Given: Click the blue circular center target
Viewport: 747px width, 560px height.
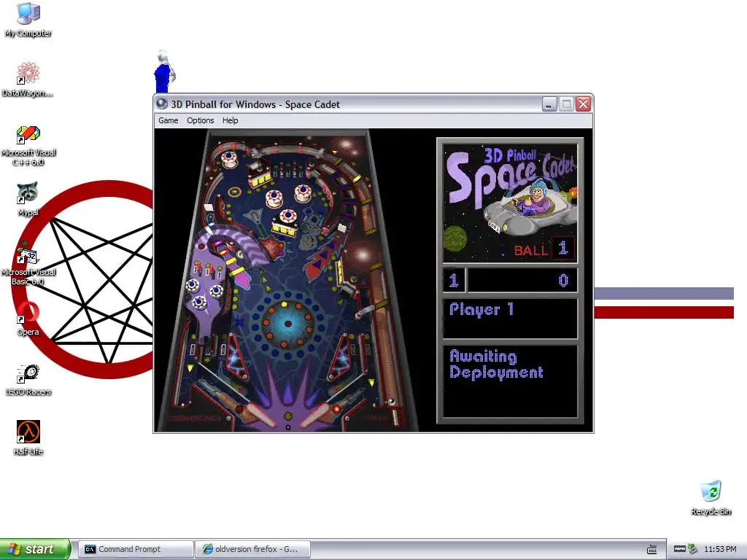Looking at the screenshot, I should (287, 324).
